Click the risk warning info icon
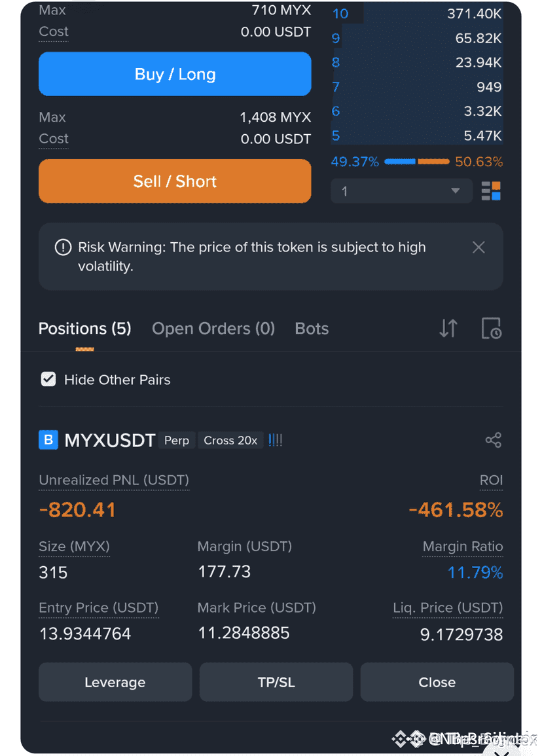The width and height of the screenshot is (542, 756). 63,247
